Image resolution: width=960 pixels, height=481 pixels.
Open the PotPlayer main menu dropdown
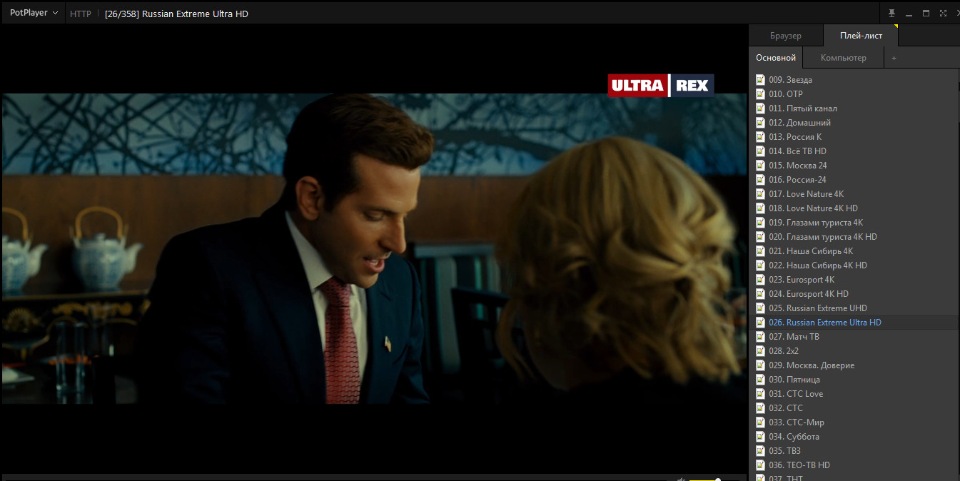coord(34,13)
